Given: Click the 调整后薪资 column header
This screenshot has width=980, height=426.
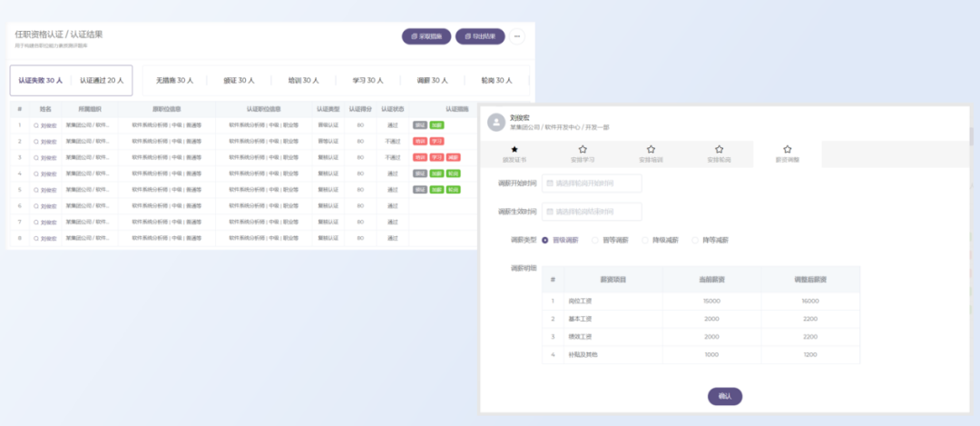Looking at the screenshot, I should point(810,280).
